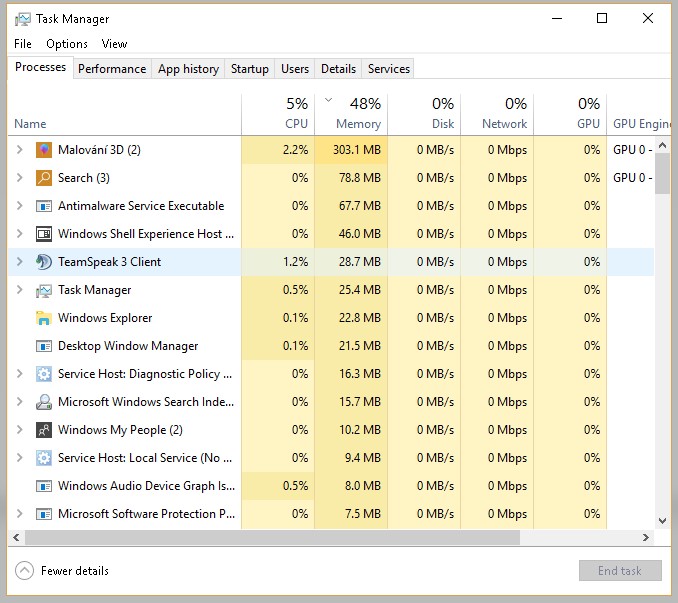Sort by the CPU column header
678x603 pixels.
[x=278, y=114]
